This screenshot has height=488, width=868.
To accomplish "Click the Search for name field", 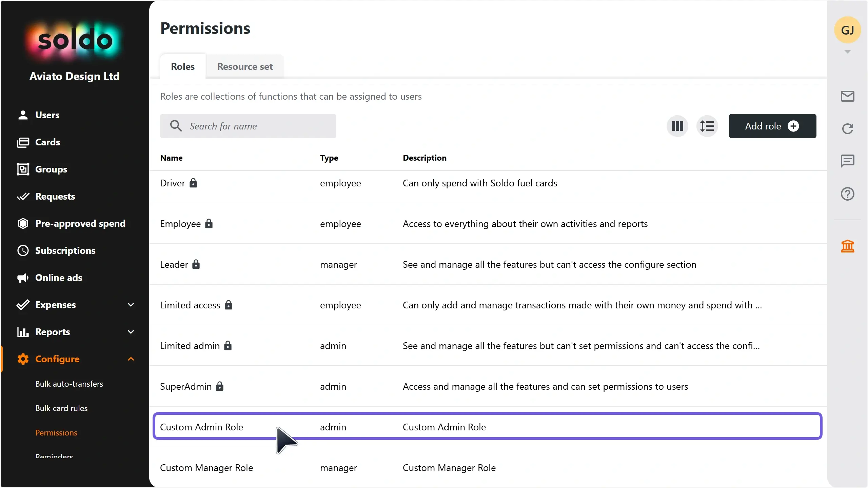I will (248, 126).
